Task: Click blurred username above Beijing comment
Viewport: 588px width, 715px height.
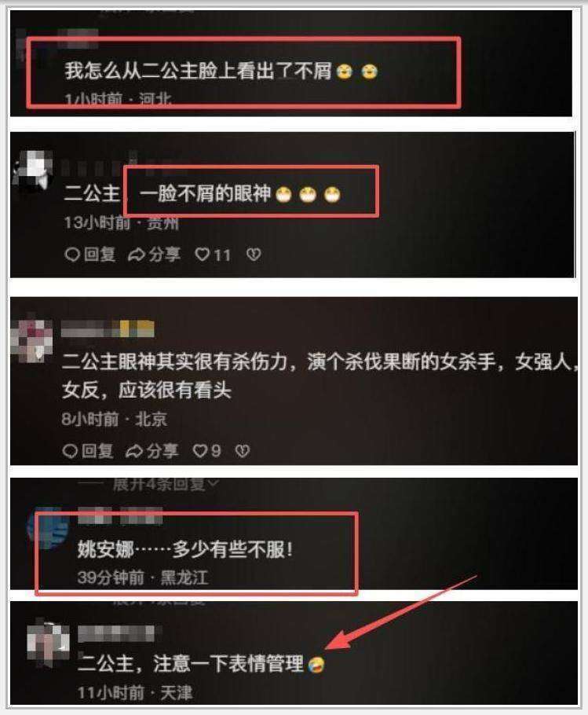Action: 108,328
